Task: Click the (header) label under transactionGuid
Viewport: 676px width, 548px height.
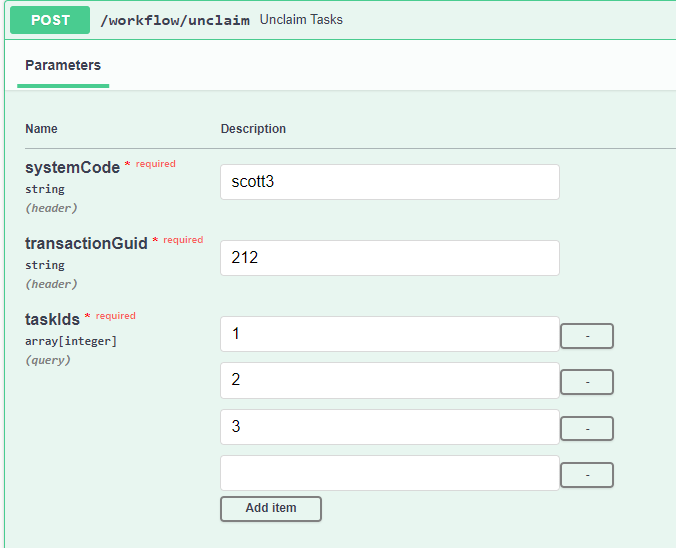Action: pyautogui.click(x=51, y=284)
